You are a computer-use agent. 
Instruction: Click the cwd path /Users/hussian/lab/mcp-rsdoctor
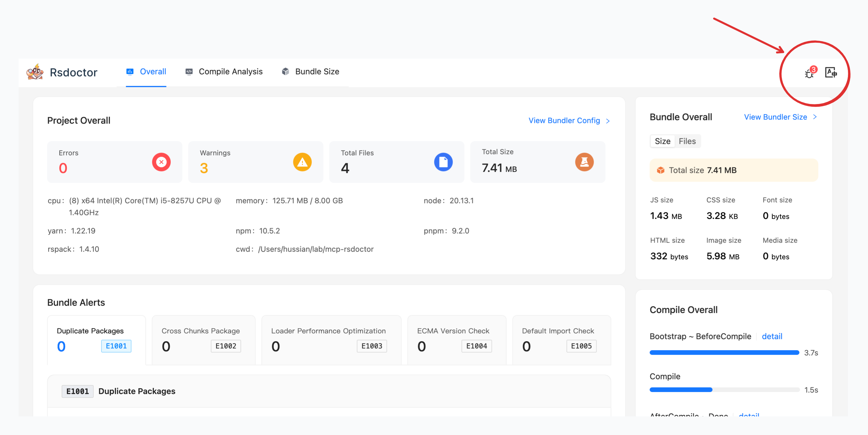coord(316,249)
